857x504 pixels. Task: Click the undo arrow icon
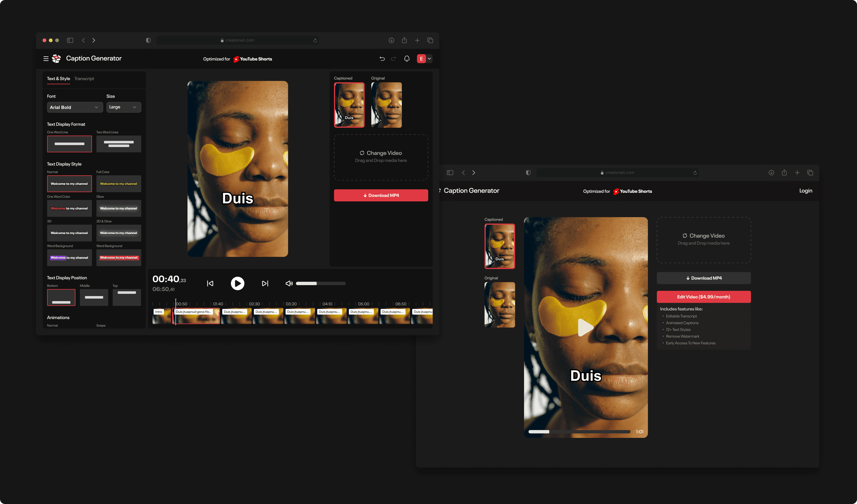point(382,59)
